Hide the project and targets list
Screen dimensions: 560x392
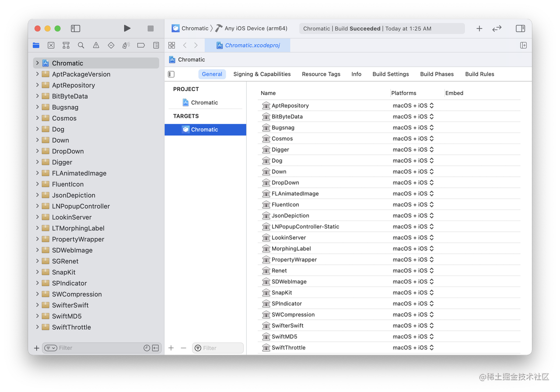171,74
